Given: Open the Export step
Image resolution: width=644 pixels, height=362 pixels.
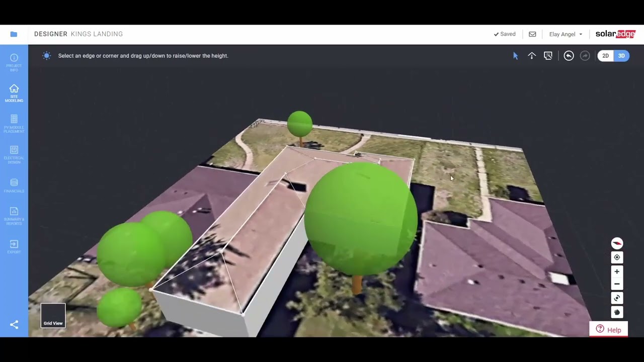Looking at the screenshot, I should [14, 246].
